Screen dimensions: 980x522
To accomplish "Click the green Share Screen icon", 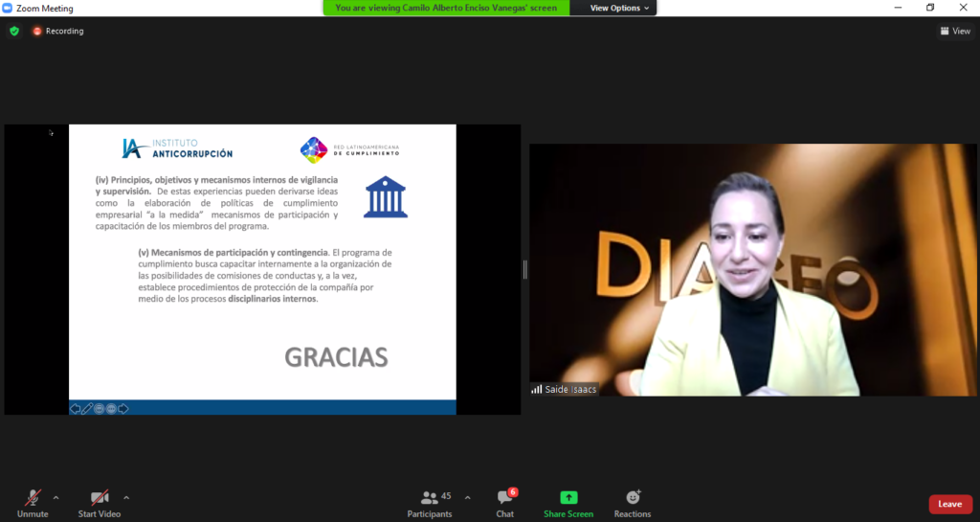I will coord(568,498).
